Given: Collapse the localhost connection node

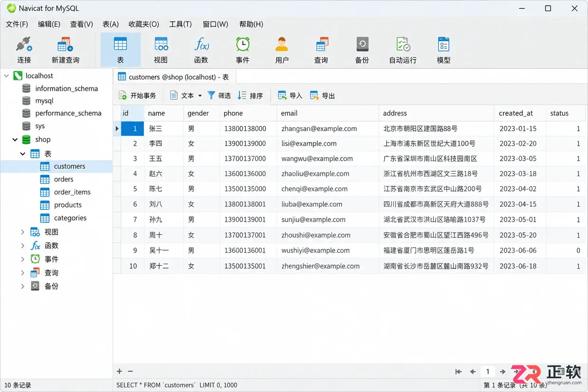Looking at the screenshot, I should (x=6, y=76).
